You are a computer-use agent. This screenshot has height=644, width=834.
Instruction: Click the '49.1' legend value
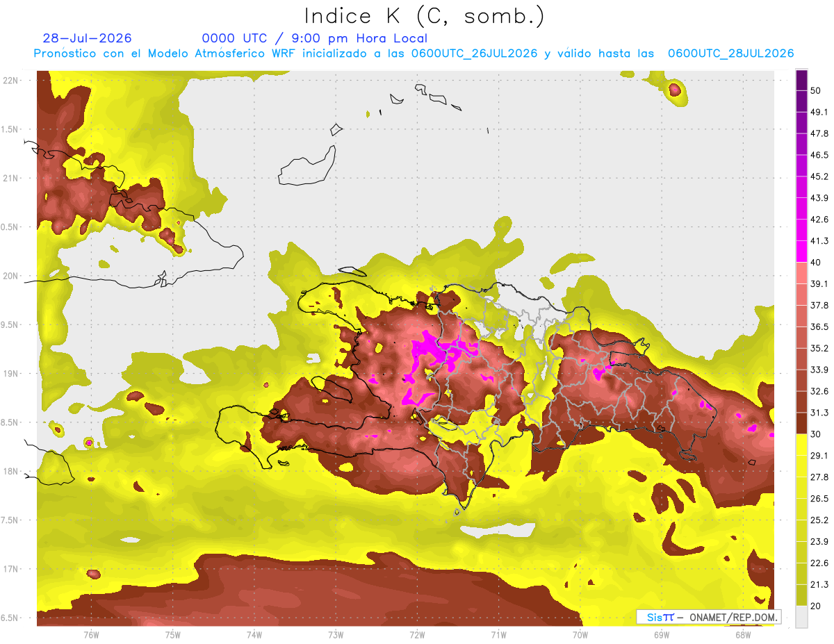click(x=819, y=112)
